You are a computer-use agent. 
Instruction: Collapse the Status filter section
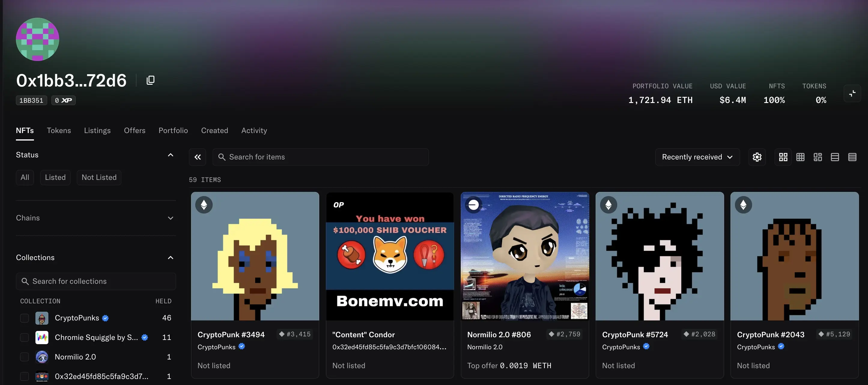(x=96, y=155)
